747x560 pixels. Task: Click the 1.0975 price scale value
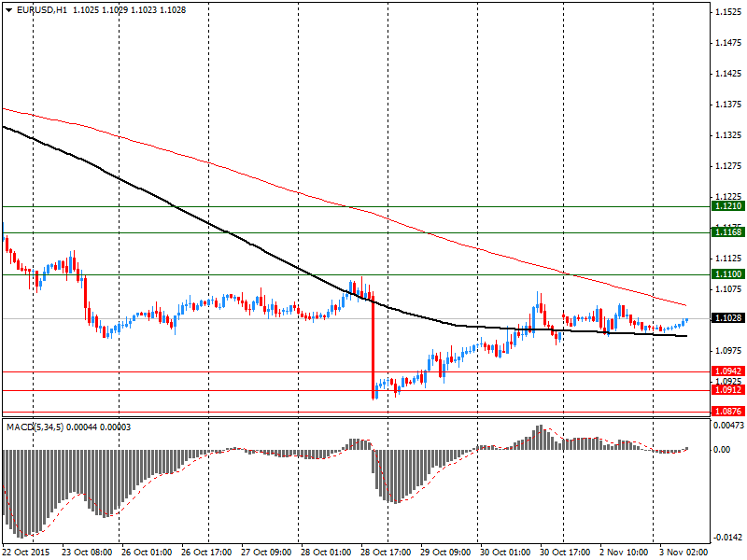(729, 351)
